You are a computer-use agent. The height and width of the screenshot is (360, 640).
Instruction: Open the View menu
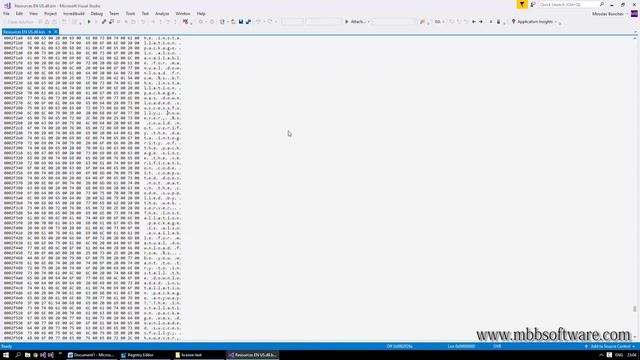[33, 13]
